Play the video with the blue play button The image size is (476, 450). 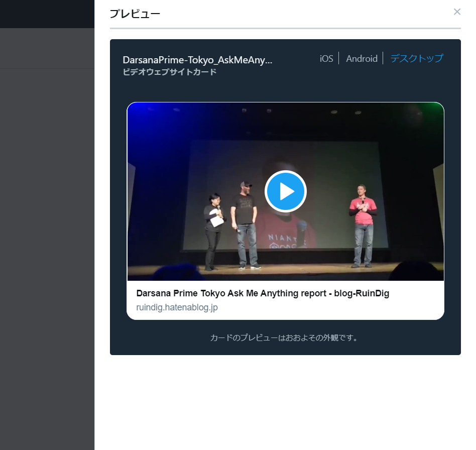coord(285,191)
